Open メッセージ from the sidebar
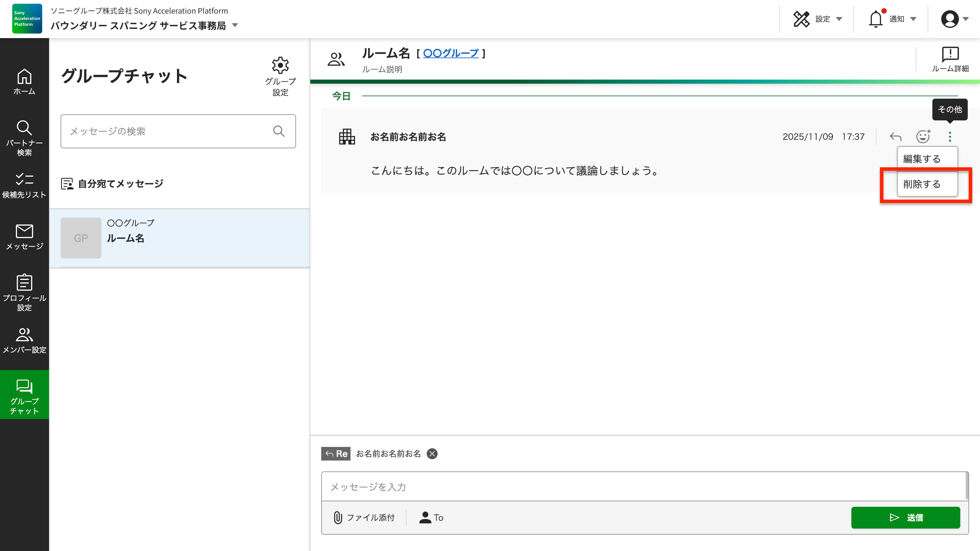 coord(24,237)
